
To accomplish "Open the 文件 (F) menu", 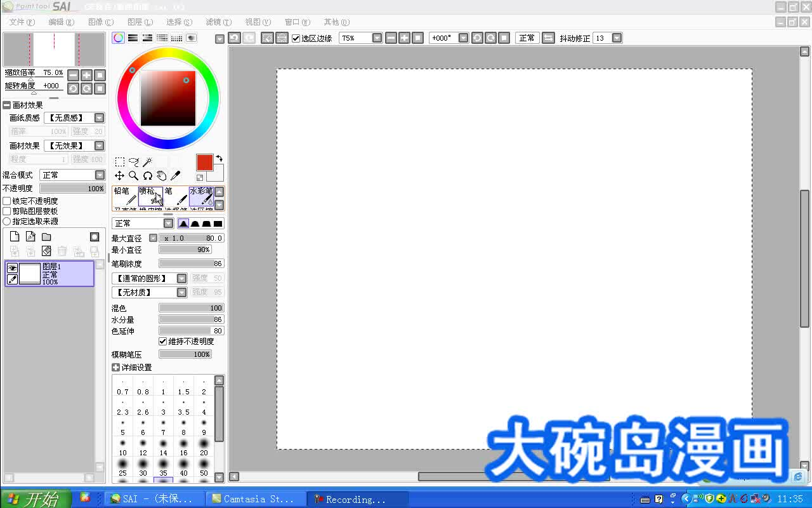I will [22, 22].
